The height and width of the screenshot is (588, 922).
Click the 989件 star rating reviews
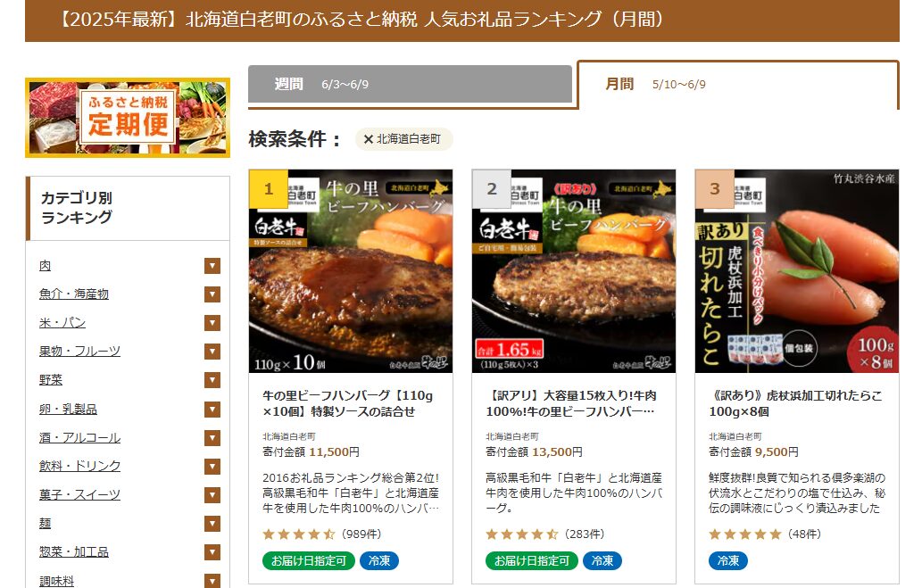tap(321, 534)
